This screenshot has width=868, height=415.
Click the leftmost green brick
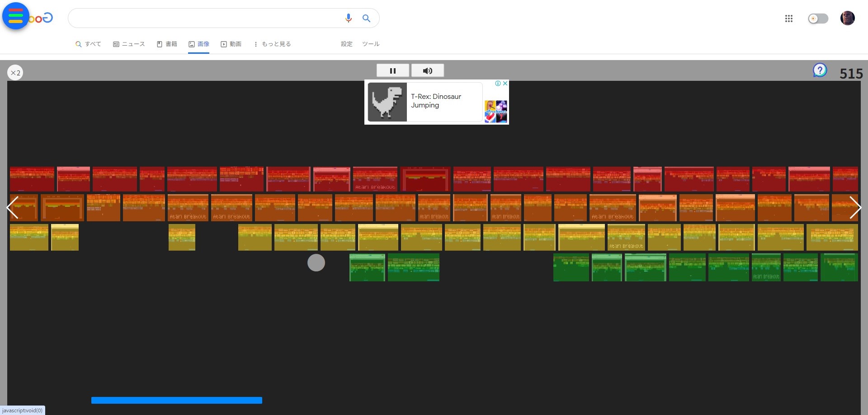(367, 267)
